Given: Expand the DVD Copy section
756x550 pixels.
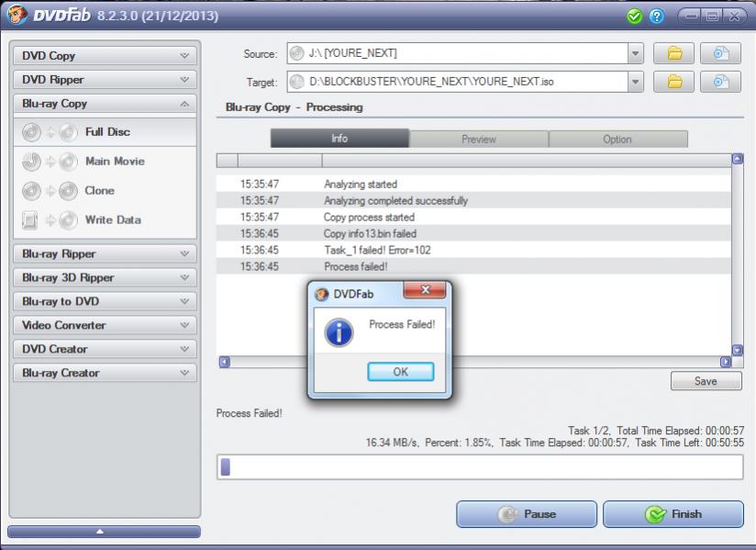Looking at the screenshot, I should (105, 55).
